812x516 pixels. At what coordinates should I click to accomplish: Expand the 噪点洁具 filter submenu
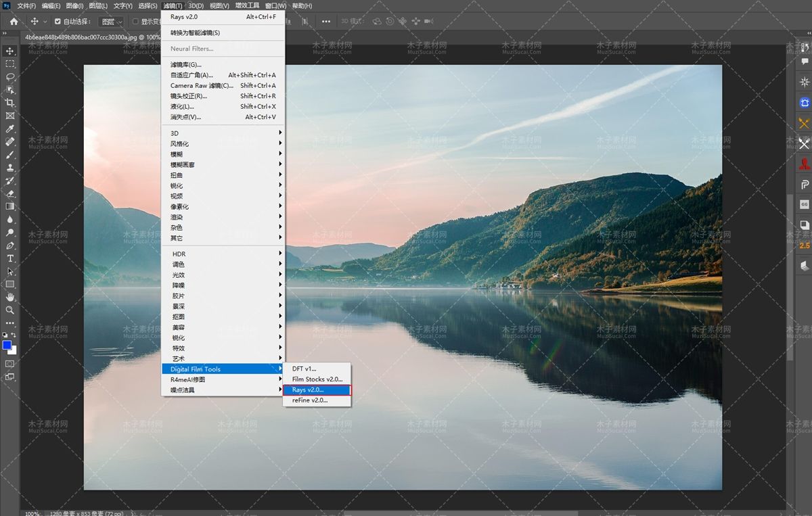pyautogui.click(x=223, y=390)
